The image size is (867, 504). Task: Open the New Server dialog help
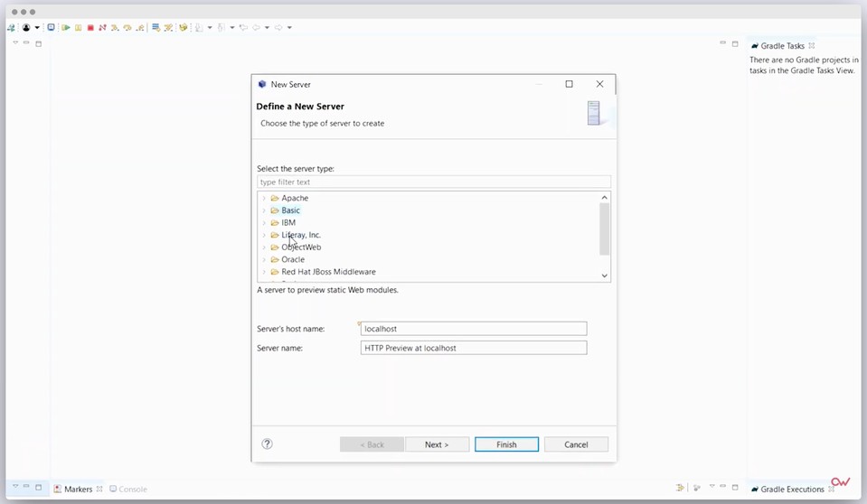pos(267,443)
